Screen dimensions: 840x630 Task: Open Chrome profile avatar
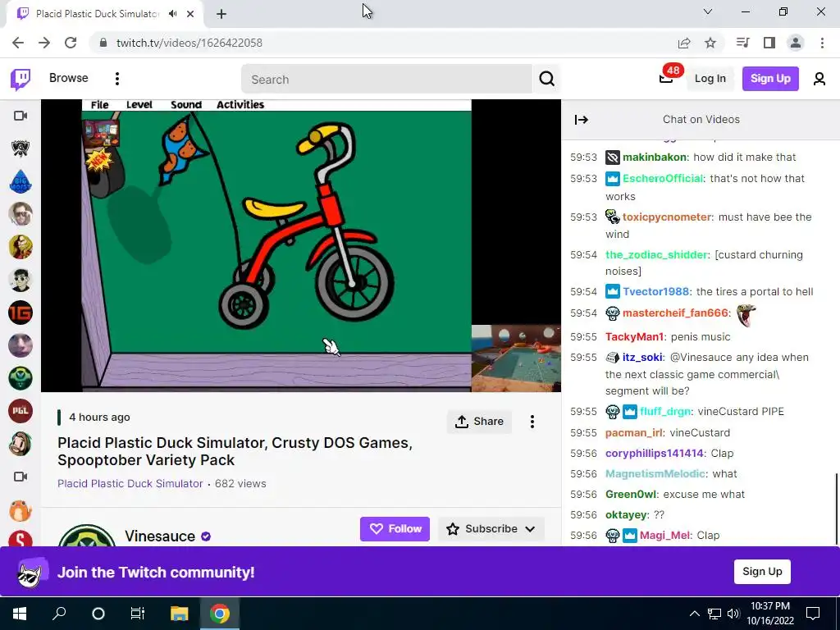pos(796,43)
